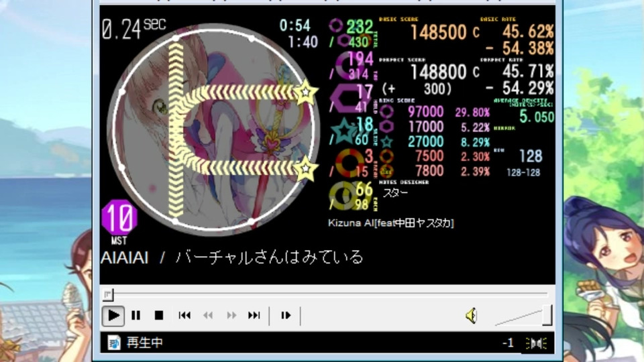
Task: Click the upper yellow star note
Action: tap(306, 93)
